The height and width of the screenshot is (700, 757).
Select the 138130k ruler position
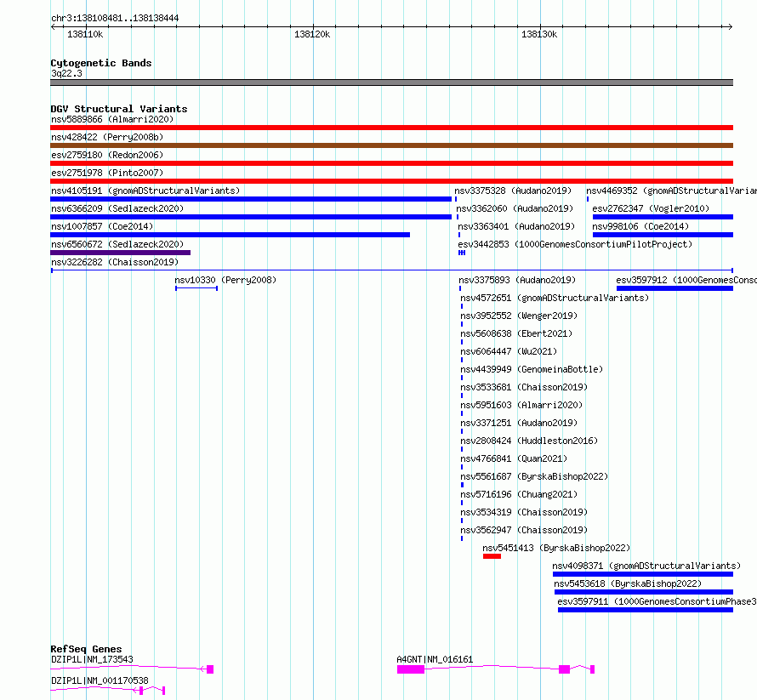click(x=539, y=34)
